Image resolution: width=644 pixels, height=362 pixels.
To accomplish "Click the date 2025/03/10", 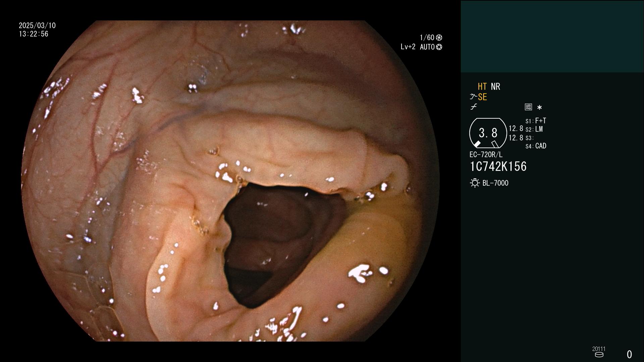I will point(37,25).
